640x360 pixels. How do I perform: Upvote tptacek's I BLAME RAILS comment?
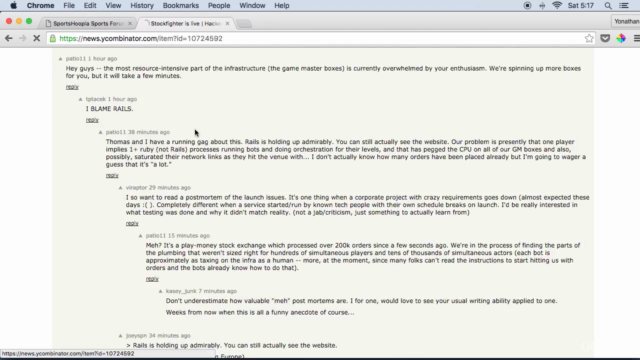[x=80, y=99]
